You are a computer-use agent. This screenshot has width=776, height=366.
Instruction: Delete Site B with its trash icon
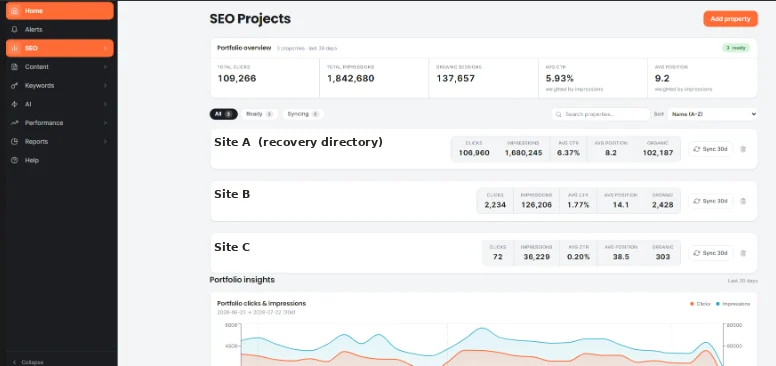click(x=743, y=201)
